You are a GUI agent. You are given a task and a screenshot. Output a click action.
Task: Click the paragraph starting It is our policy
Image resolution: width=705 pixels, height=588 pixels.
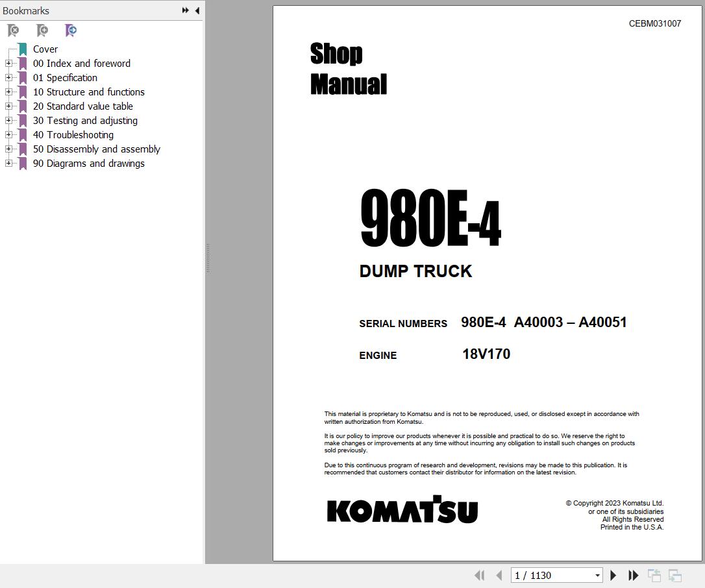click(480, 443)
